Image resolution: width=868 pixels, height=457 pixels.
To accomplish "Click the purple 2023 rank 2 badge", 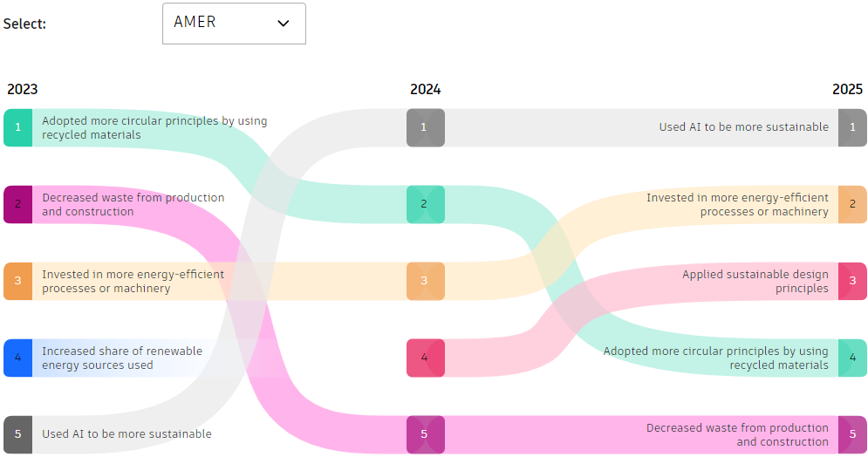I will click(18, 204).
